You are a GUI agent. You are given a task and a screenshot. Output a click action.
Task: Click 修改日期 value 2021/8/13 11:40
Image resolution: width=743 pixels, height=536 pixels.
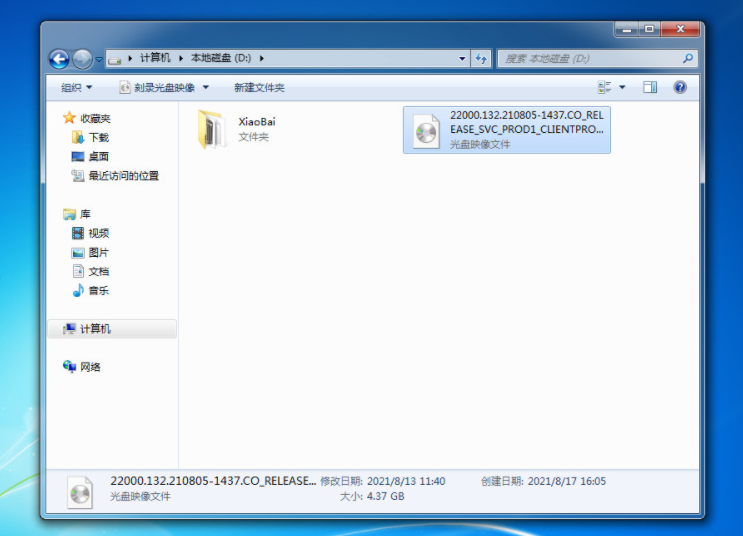coord(406,481)
